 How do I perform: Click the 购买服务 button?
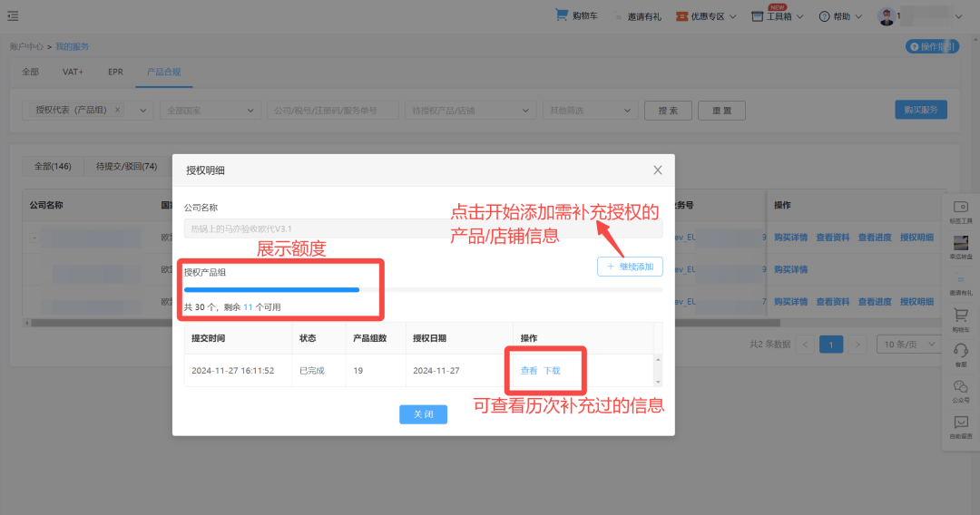[921, 109]
